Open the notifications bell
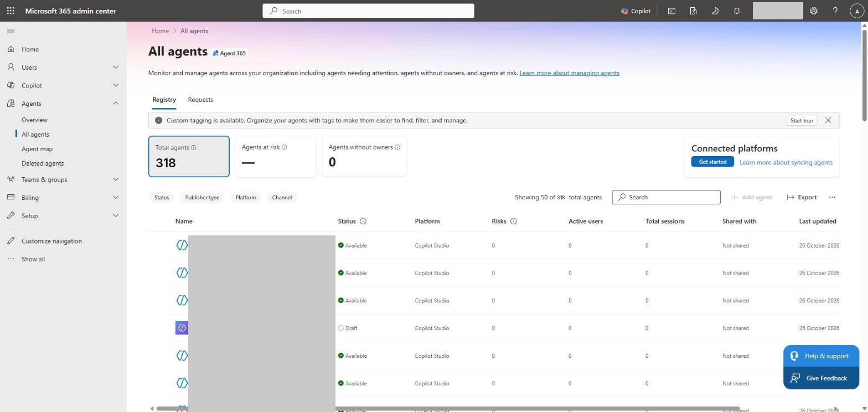The height and width of the screenshot is (412, 868). pyautogui.click(x=737, y=11)
